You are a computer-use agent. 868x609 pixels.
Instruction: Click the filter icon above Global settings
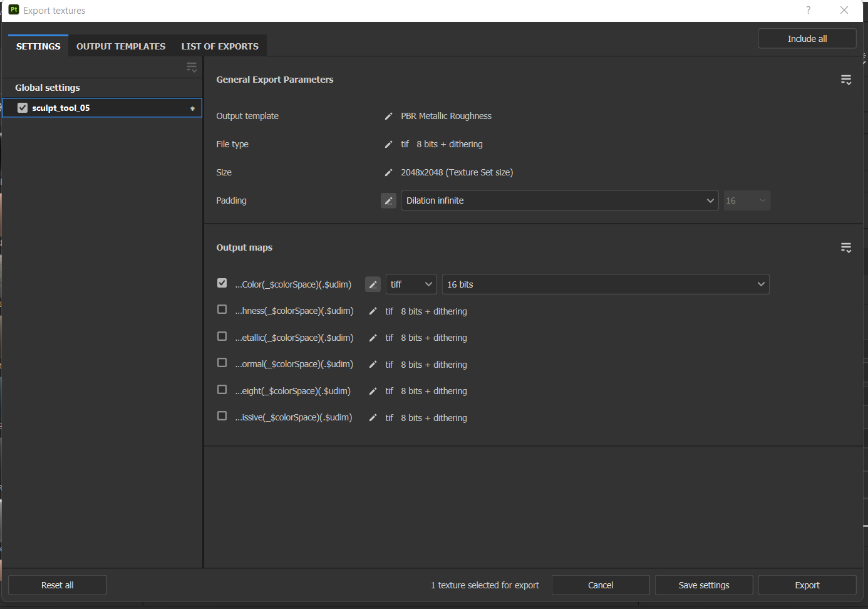(x=191, y=67)
